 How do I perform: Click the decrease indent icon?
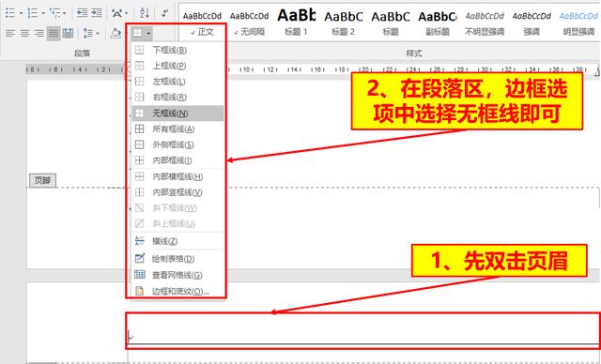coord(82,13)
